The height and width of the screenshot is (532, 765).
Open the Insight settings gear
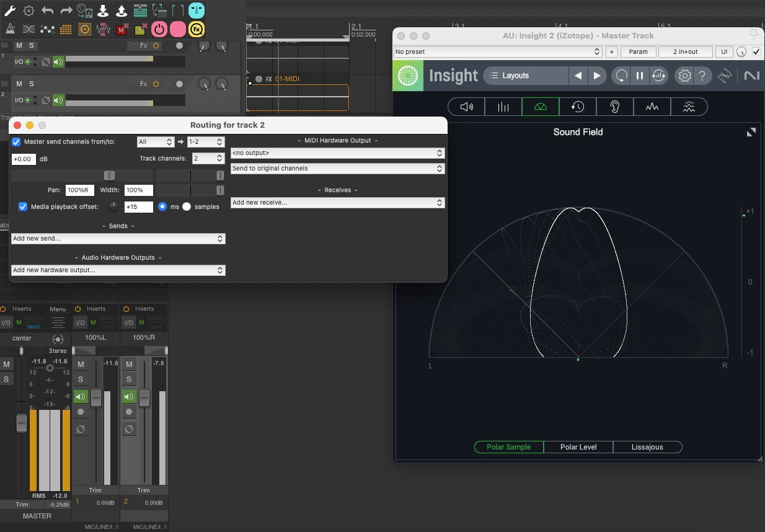(684, 76)
